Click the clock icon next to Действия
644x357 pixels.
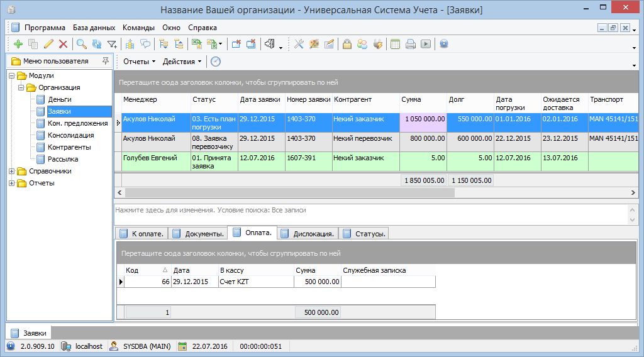pos(216,62)
